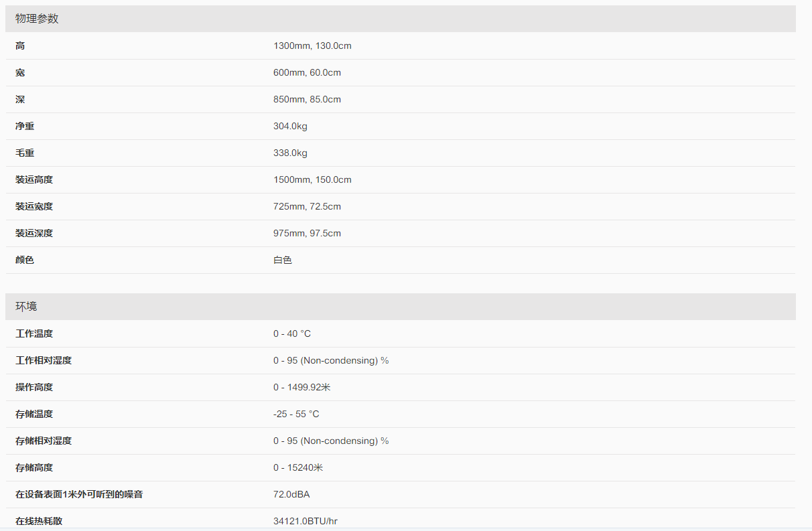This screenshot has width=812, height=531.
Task: Collapse the 物理参数 section header
Action: pyautogui.click(x=38, y=19)
